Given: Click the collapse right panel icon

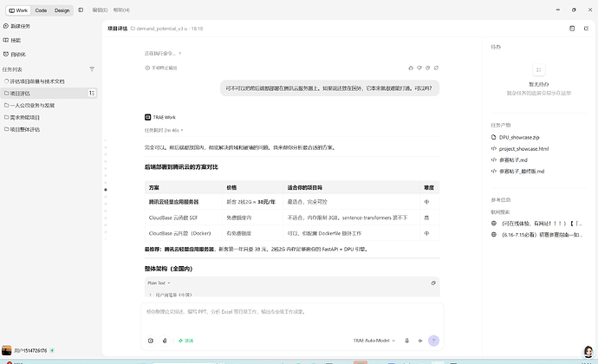Looking at the screenshot, I should 586,29.
